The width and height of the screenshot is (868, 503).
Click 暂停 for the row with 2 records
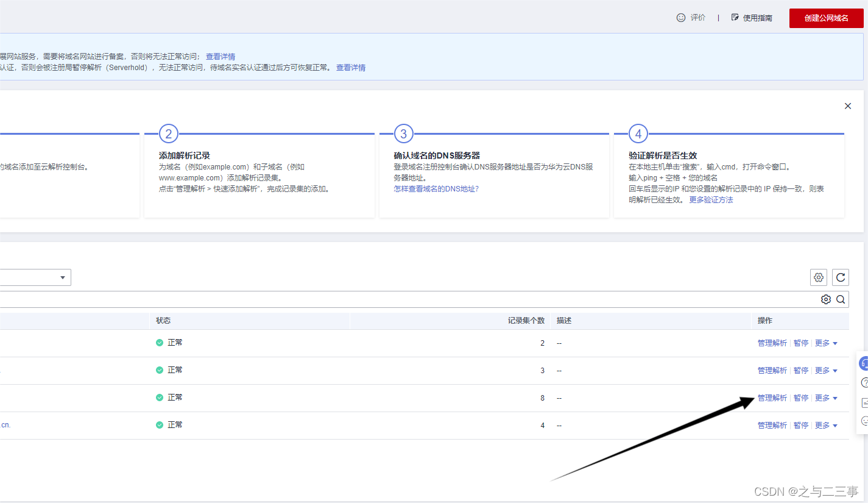[801, 343]
